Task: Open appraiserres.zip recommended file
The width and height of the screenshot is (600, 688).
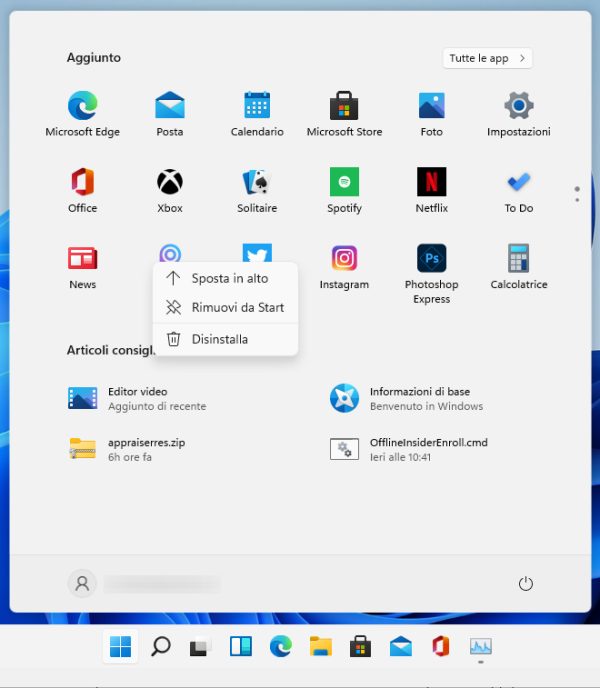Action: tap(127, 449)
